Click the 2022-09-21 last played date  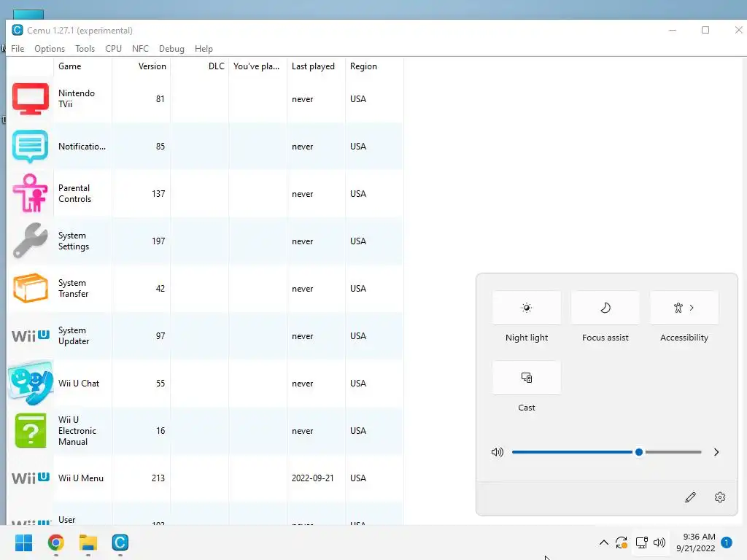pos(312,478)
